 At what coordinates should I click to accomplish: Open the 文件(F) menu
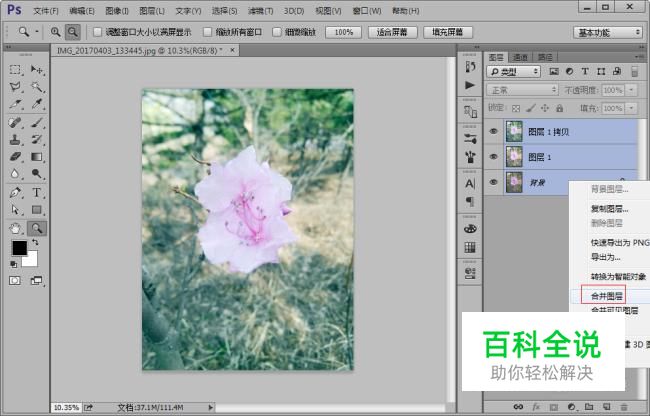(x=46, y=11)
